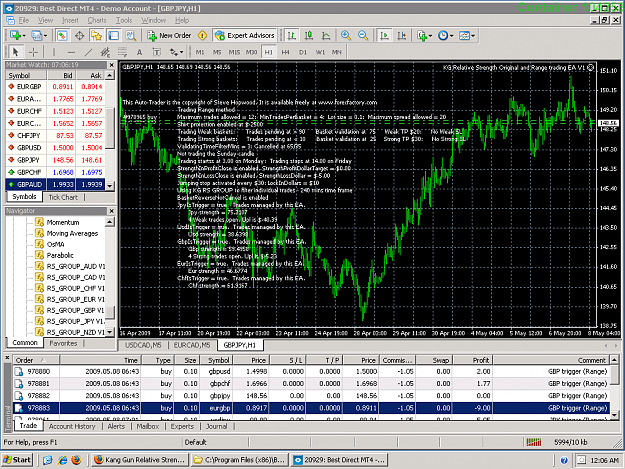
Task: Select the GBPUSD row in Market Watch
Action: (55, 147)
